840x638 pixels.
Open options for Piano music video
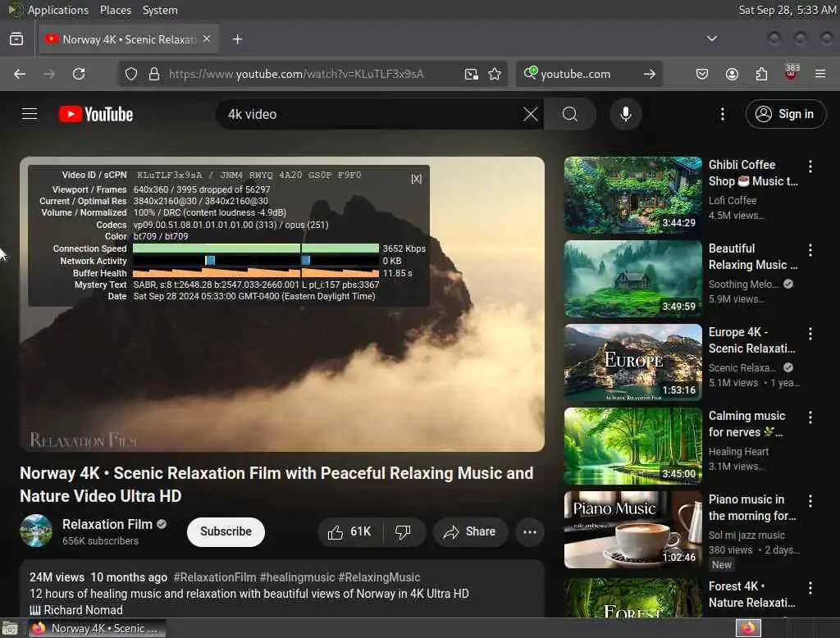click(x=810, y=501)
